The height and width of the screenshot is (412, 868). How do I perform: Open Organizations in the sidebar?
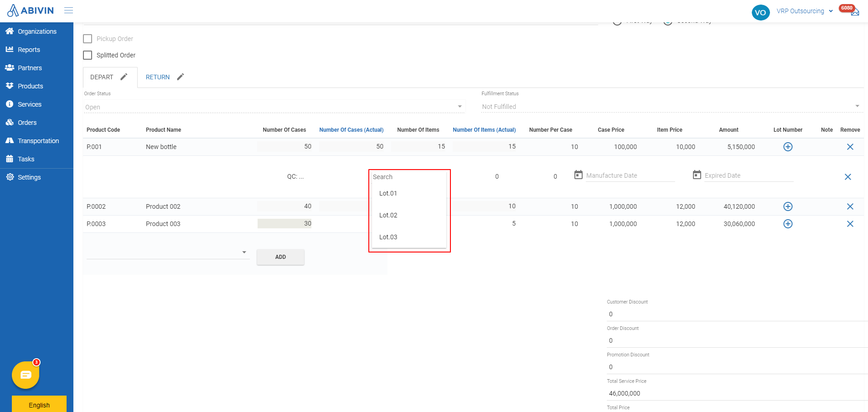click(36, 31)
